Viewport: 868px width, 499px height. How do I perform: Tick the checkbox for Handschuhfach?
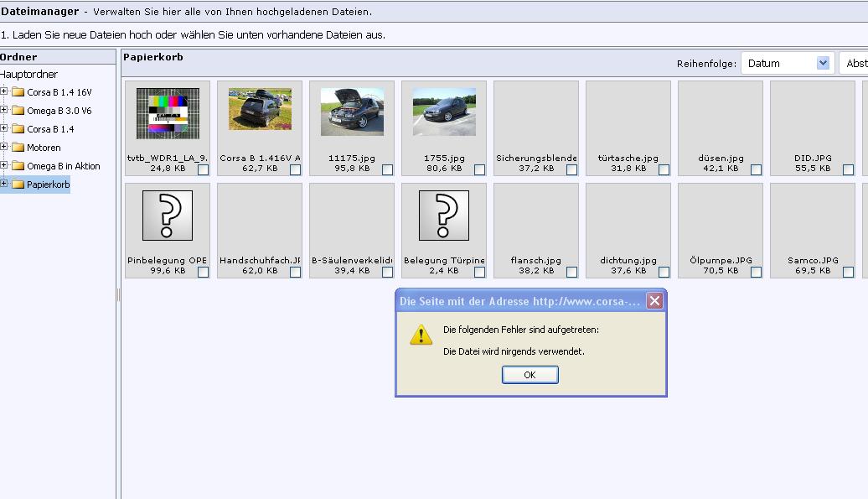click(296, 272)
